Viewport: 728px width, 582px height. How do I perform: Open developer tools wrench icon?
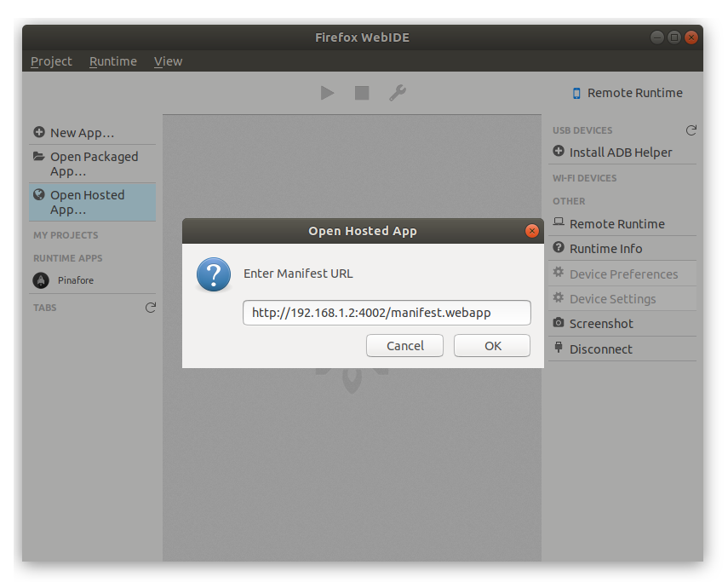[397, 93]
